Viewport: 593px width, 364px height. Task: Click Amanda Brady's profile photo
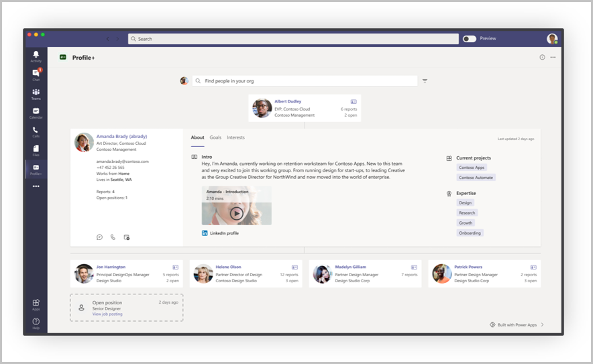[x=84, y=142]
